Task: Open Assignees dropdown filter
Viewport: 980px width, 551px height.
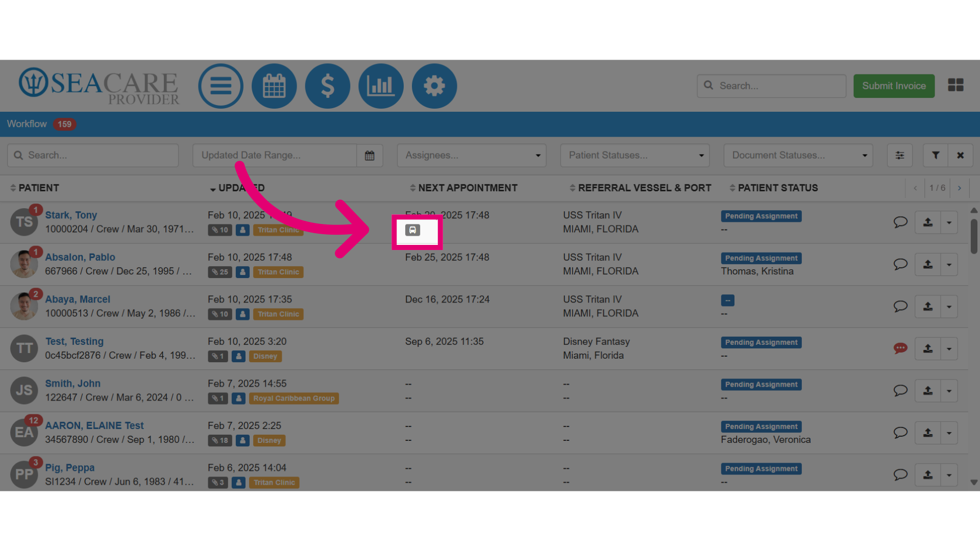Action: (472, 155)
